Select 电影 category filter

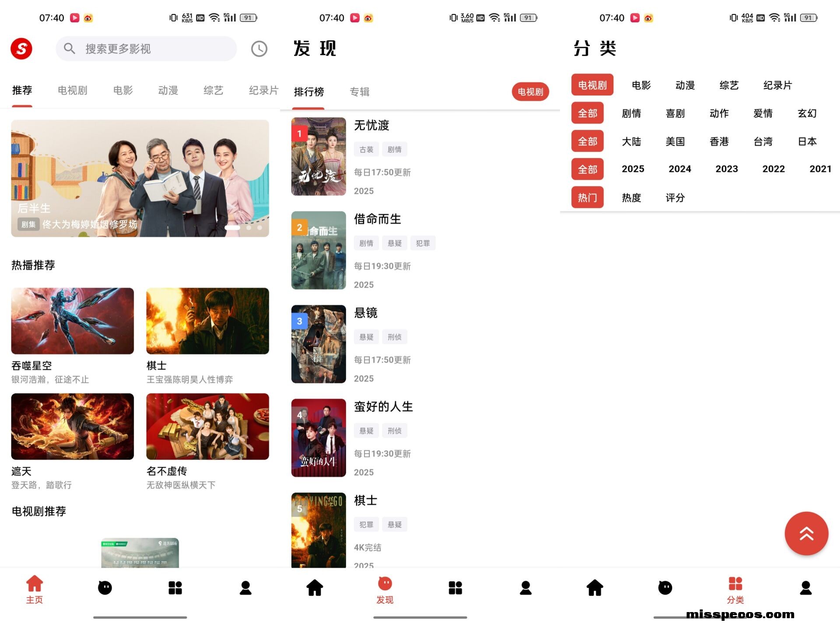click(x=641, y=85)
